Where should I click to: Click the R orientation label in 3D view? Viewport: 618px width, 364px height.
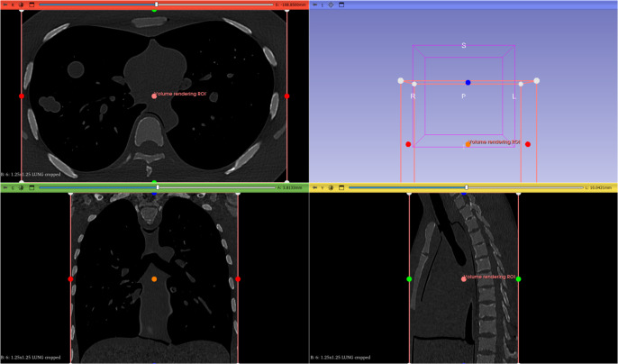tap(413, 96)
